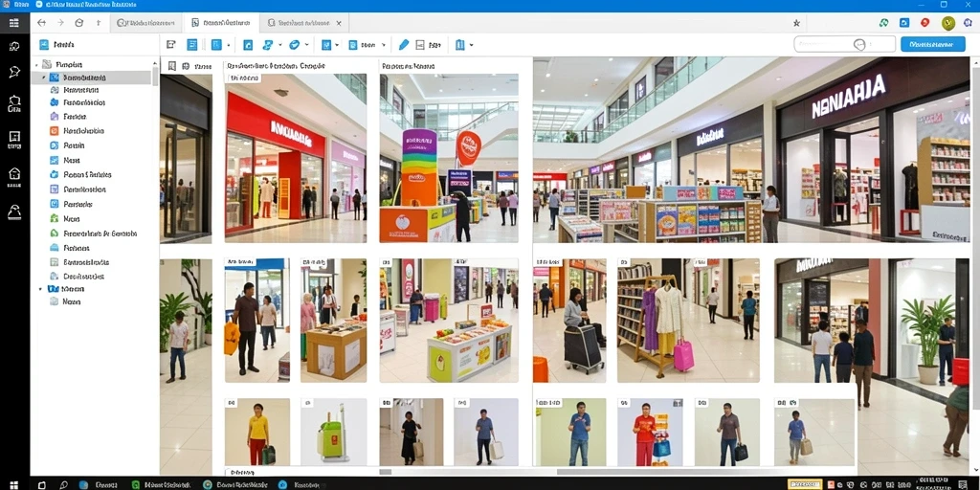The image size is (980, 490).
Task: Open the taskbar search magnifier icon
Action: [63, 484]
